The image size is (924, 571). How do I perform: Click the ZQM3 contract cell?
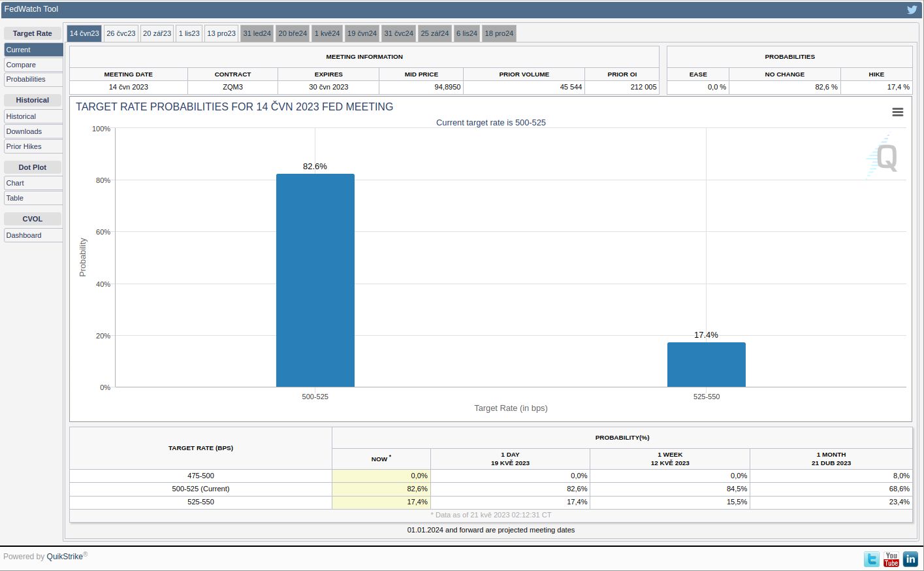click(232, 87)
